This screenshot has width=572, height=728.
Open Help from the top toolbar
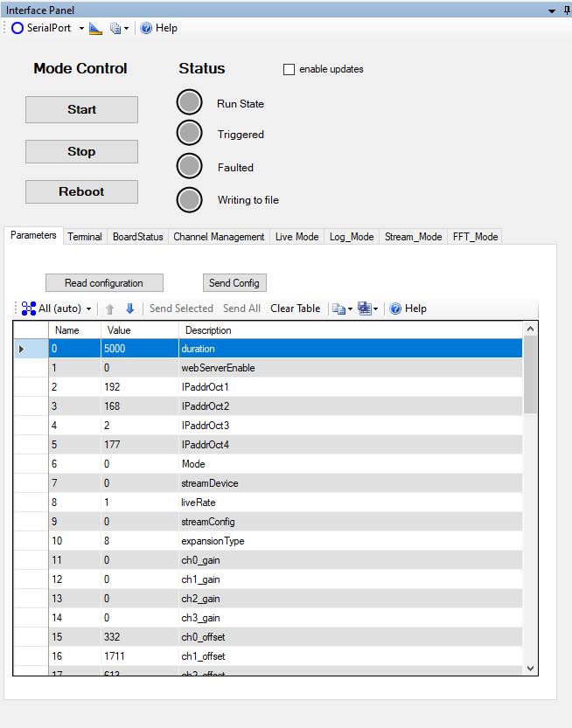[158, 28]
